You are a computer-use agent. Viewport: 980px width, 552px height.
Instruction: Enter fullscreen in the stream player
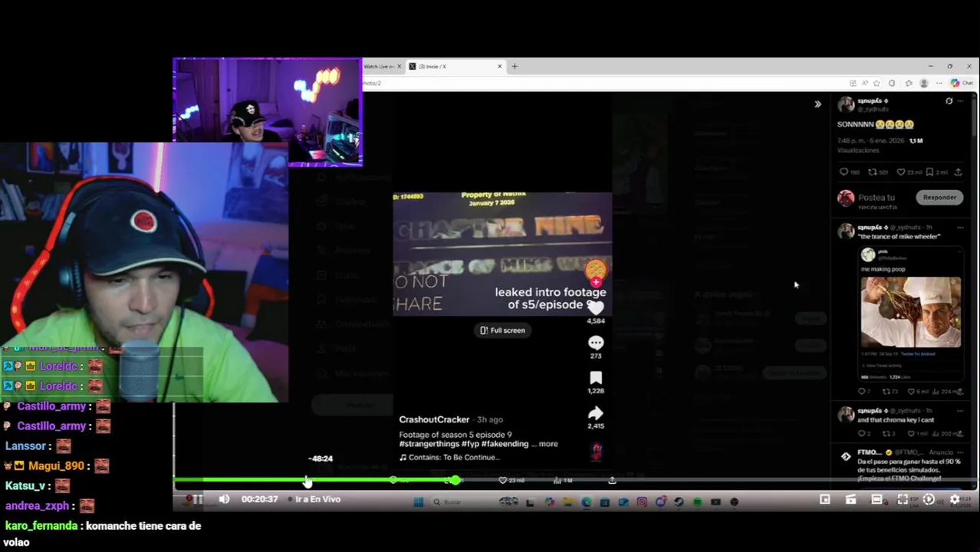tap(903, 499)
